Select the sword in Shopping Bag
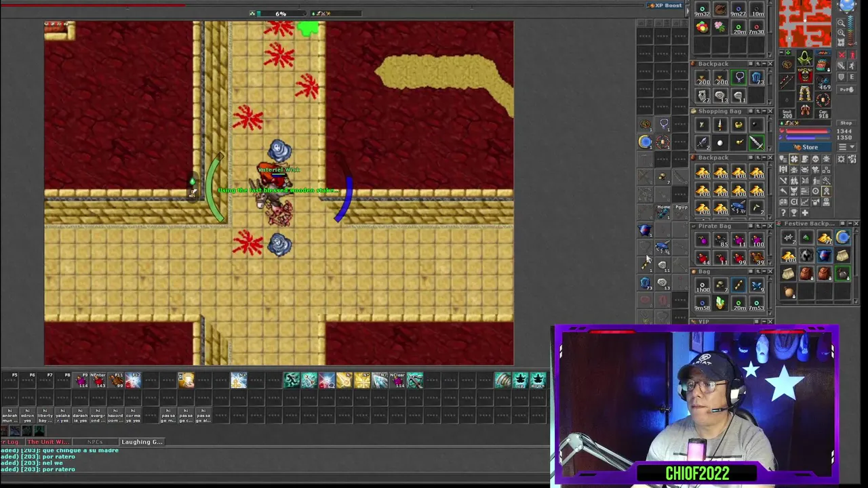Image resolution: width=868 pixels, height=488 pixels. tap(757, 143)
